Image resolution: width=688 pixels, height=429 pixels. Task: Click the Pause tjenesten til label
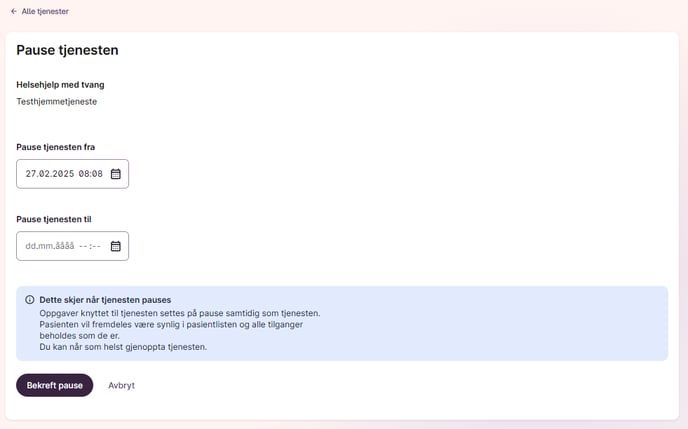click(54, 219)
